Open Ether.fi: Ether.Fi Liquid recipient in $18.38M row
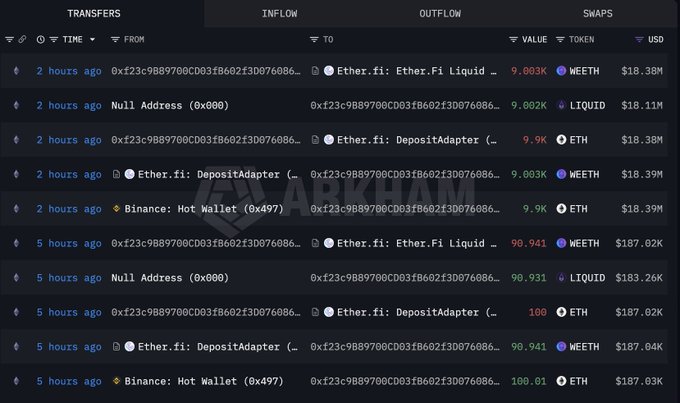680x403 pixels. (416, 71)
